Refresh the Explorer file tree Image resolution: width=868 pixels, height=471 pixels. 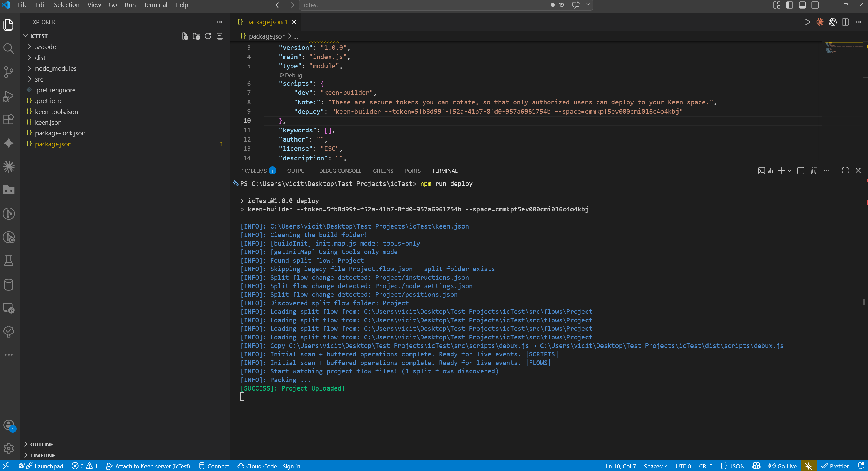[208, 36]
